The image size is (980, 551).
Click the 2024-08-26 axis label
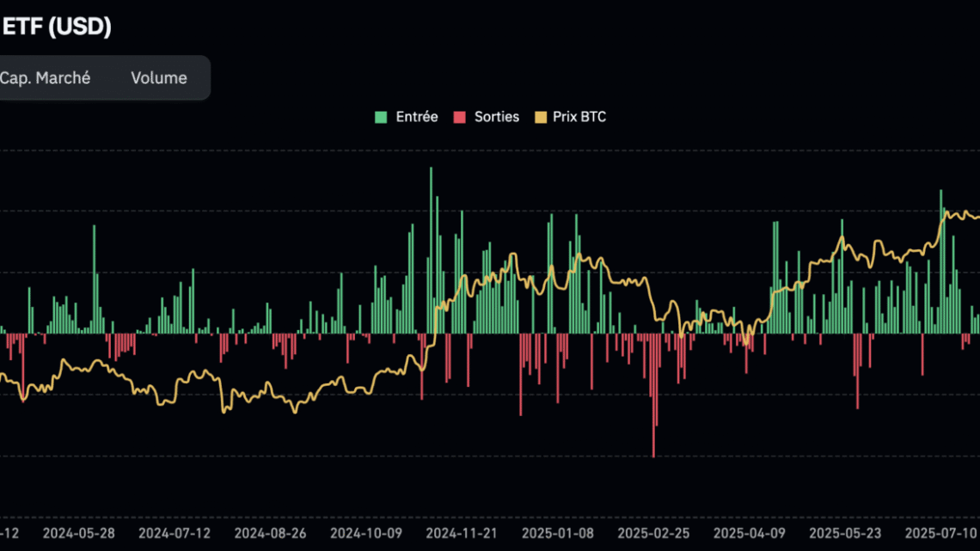pyautogui.click(x=270, y=533)
